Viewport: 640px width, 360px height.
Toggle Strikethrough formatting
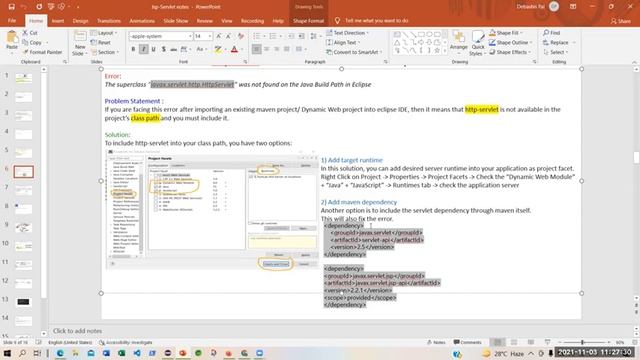pyautogui.click(x=173, y=49)
